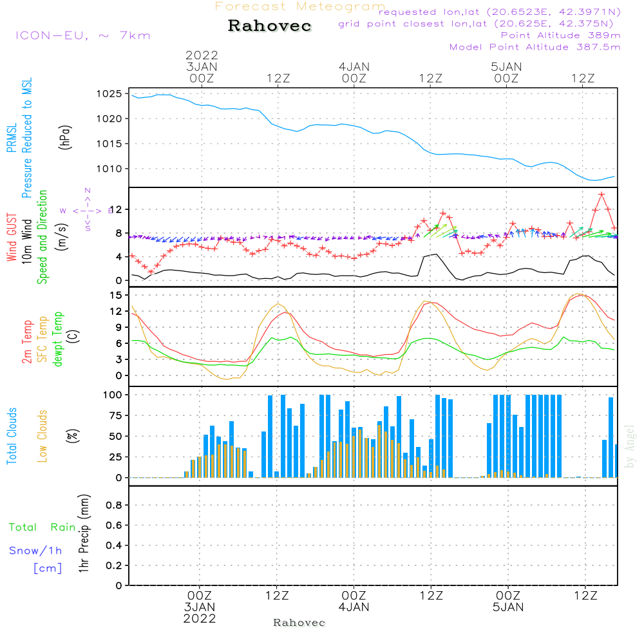Click the orange 'SFC Temp' legend label
The height and width of the screenshot is (644, 644).
[43, 339]
